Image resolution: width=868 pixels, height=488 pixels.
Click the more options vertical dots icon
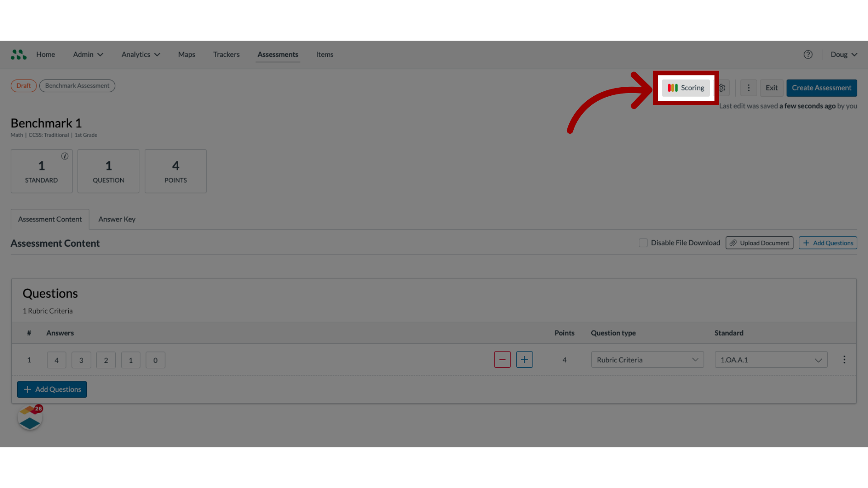pos(748,88)
